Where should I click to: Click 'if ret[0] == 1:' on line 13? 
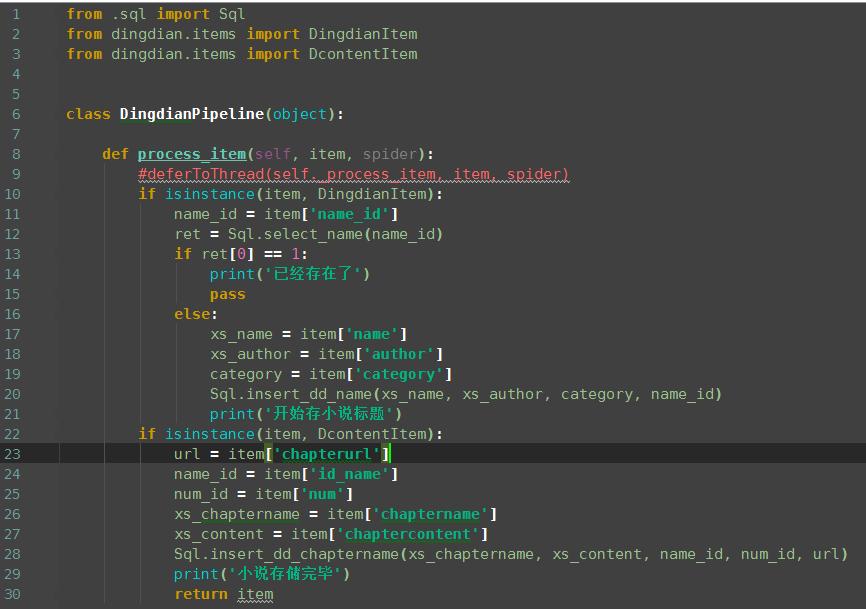(241, 254)
